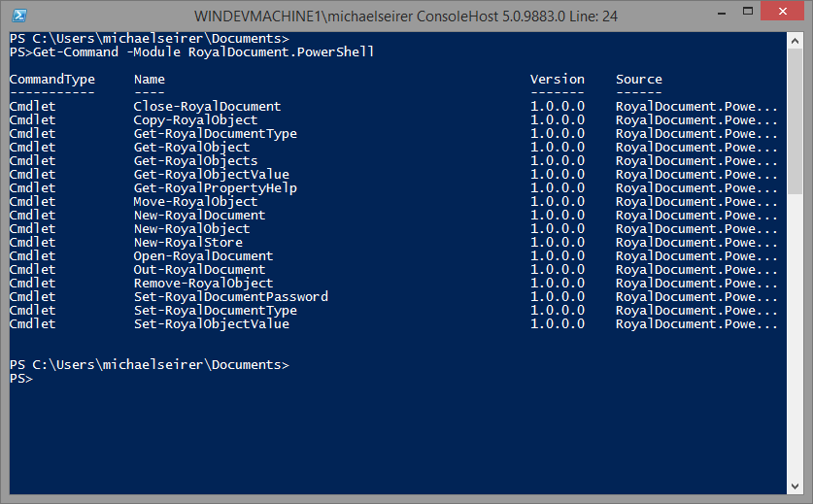This screenshot has height=504, width=813.
Task: Click the scrollbar down arrow
Action: tap(796, 485)
